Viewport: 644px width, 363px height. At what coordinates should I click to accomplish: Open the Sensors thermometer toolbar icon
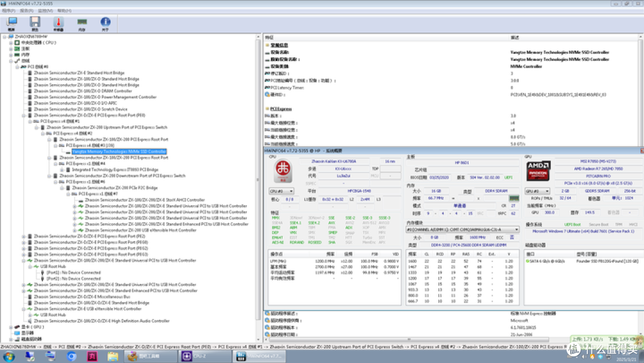click(58, 24)
